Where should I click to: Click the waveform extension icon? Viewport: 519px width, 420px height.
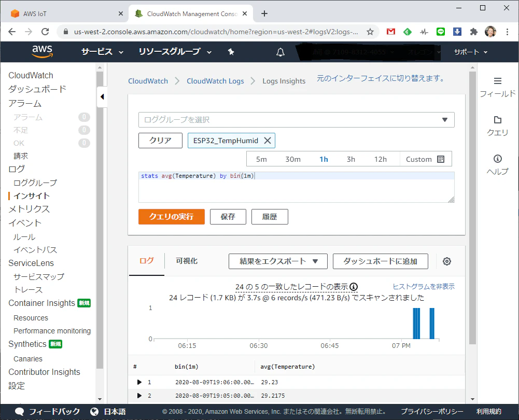pyautogui.click(x=424, y=32)
